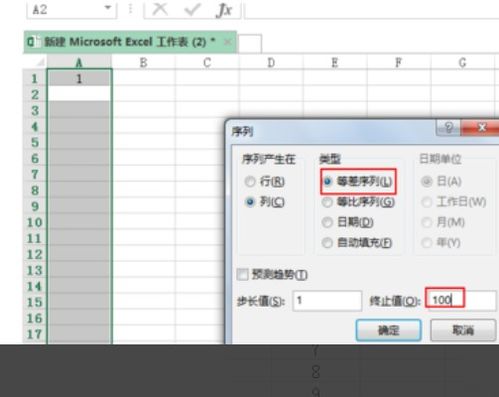
Task: Click the formula bar cancel X icon
Action: (160, 9)
